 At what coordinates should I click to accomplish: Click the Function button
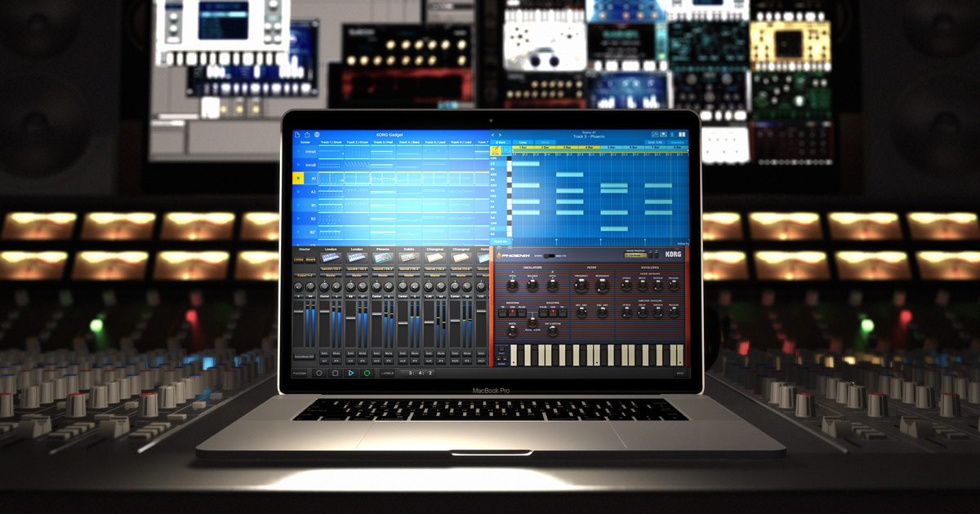tap(301, 373)
